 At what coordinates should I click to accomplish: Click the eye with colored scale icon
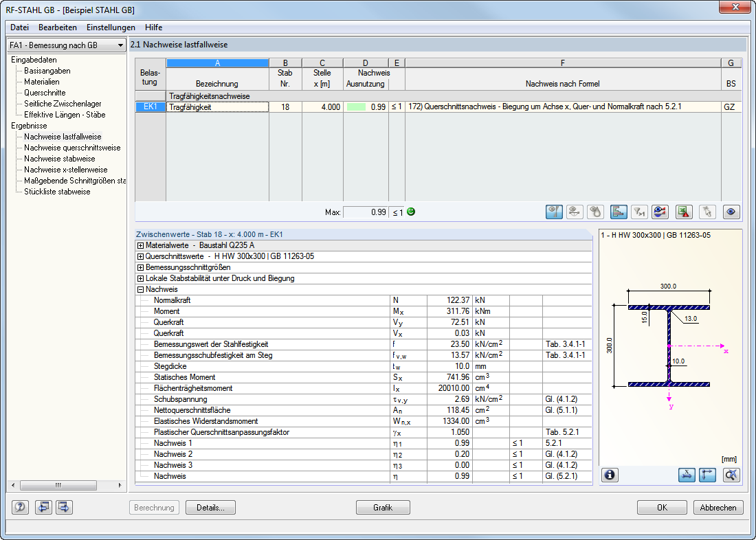tap(660, 212)
